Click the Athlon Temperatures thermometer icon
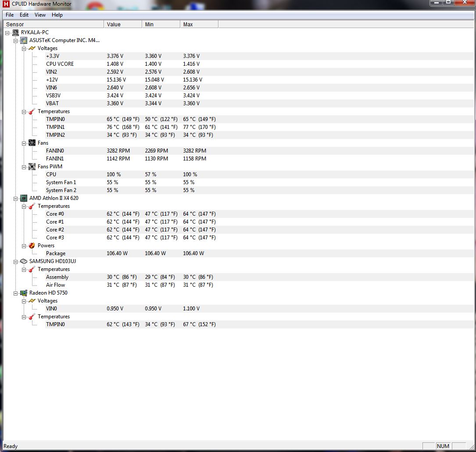The height and width of the screenshot is (452, 476). [x=32, y=206]
